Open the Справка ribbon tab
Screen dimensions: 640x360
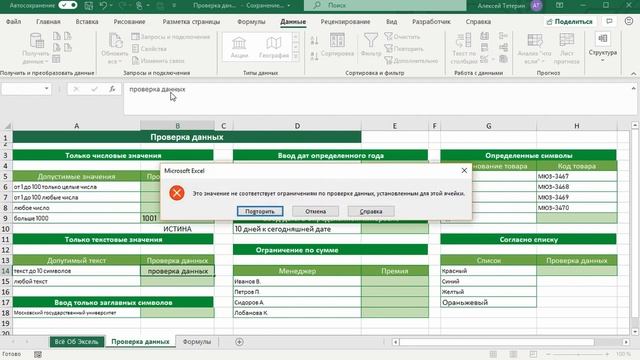point(478,22)
